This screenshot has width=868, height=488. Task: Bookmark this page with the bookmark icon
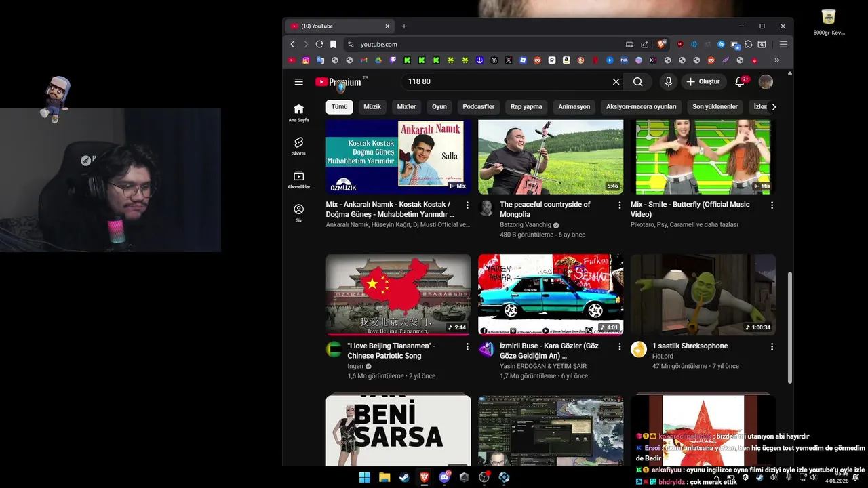(333, 44)
